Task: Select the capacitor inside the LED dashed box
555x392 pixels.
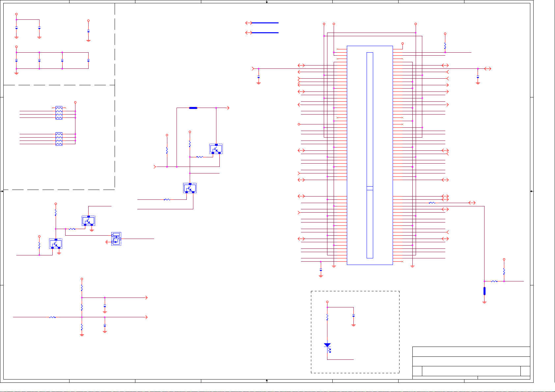Action: (x=353, y=316)
